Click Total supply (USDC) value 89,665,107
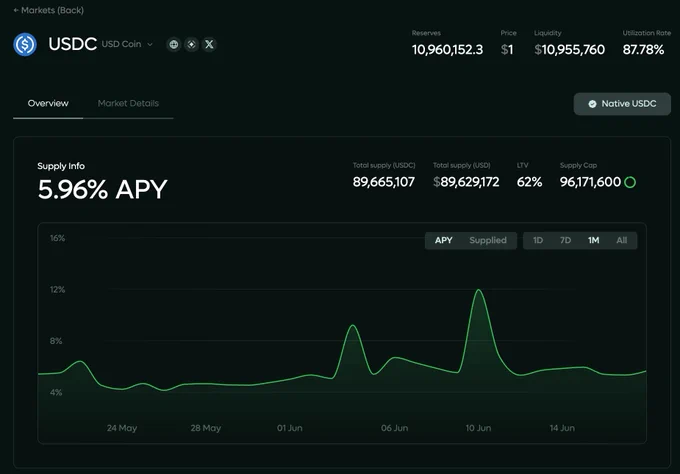The width and height of the screenshot is (680, 474). (383, 182)
